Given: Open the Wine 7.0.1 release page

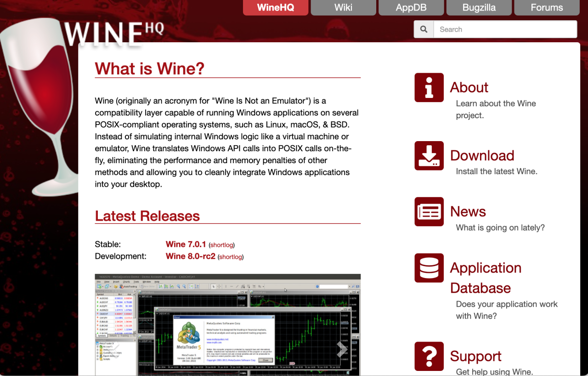Looking at the screenshot, I should [186, 244].
